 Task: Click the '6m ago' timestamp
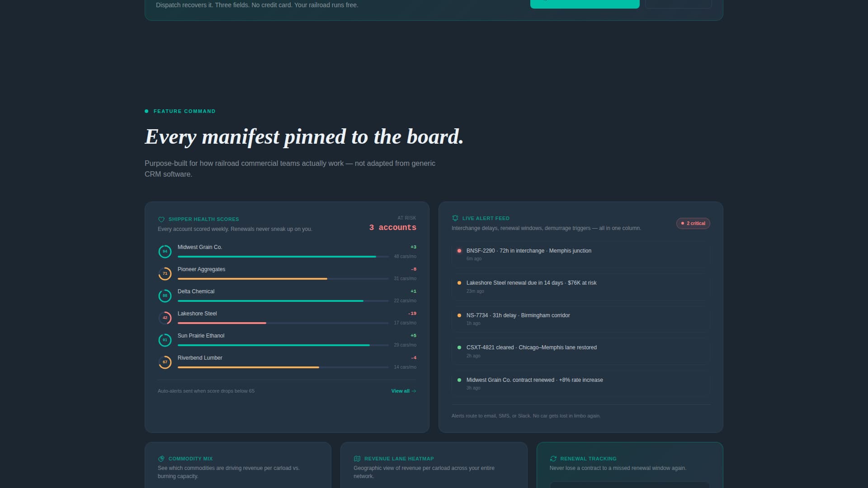474,259
